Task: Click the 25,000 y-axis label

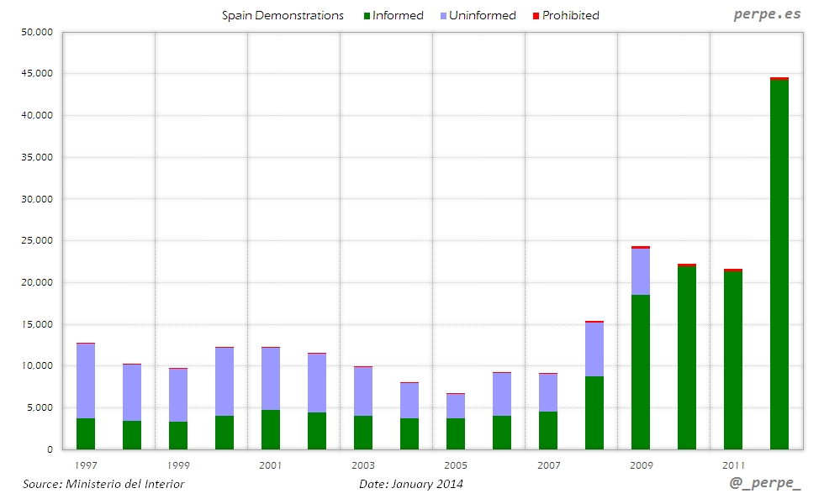Action: click(x=36, y=241)
